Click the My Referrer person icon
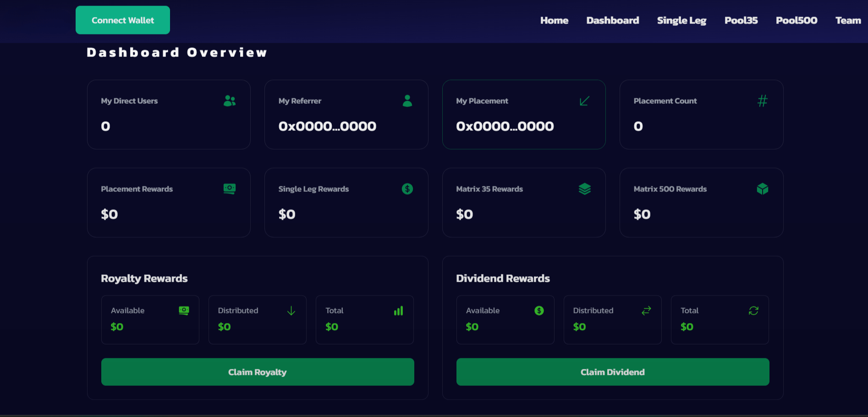The height and width of the screenshot is (417, 868). 407,101
